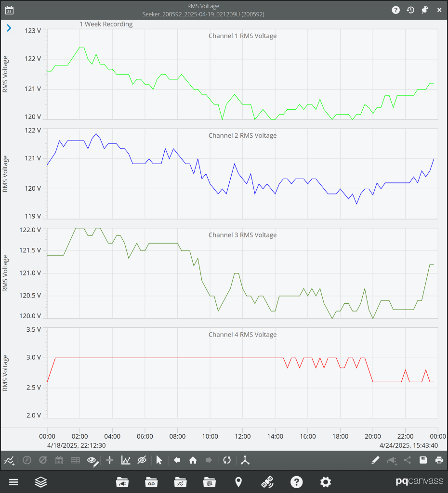
Task: Navigate back with the back arrow
Action: tap(177, 460)
